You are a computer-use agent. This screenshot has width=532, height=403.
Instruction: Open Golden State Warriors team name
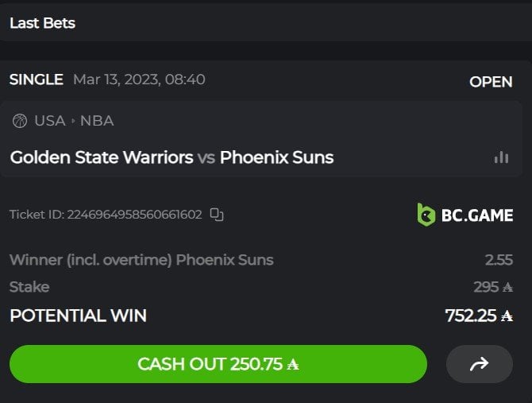[101, 157]
